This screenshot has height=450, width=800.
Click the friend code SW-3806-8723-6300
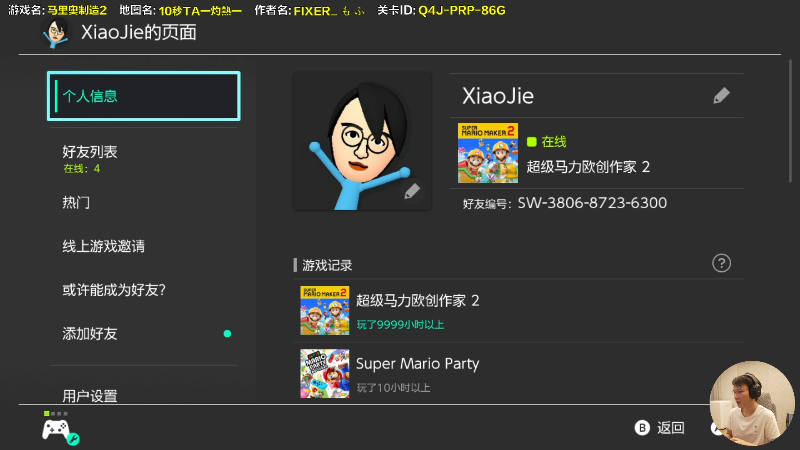[592, 203]
